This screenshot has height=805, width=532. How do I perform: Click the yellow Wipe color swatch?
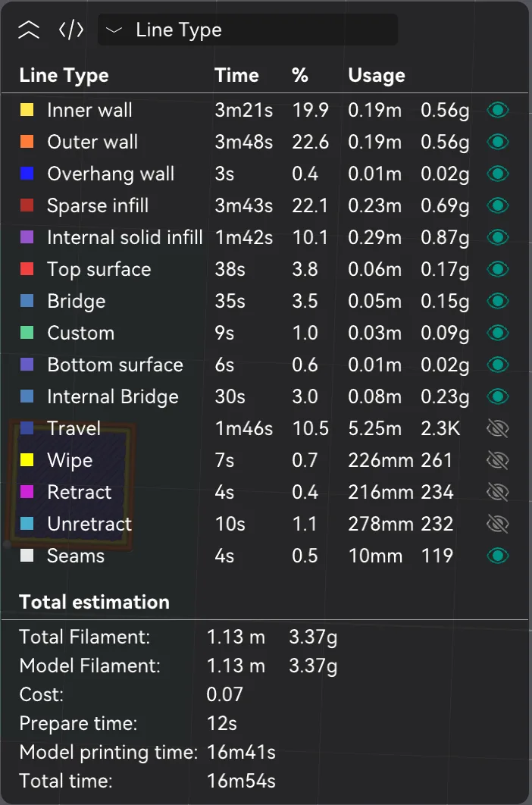tap(27, 460)
